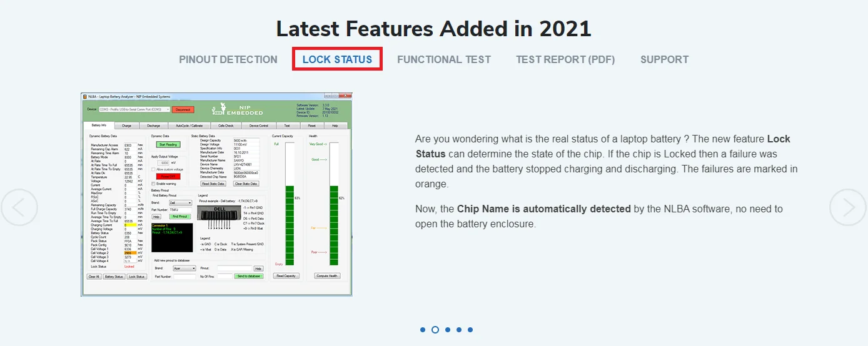Switch to the Pinout Detection tab
This screenshot has height=346, width=868.
coord(228,59)
